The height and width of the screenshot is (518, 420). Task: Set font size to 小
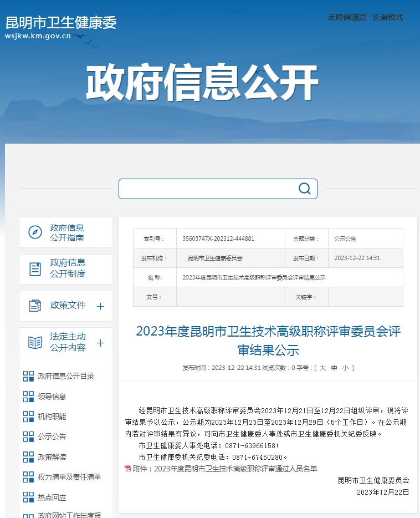(x=345, y=368)
